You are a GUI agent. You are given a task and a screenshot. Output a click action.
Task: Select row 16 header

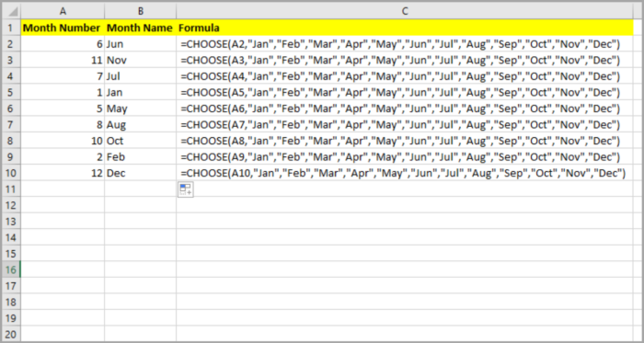tap(11, 269)
